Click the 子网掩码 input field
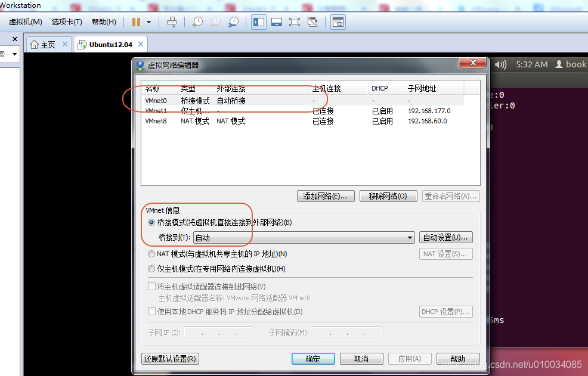The height and width of the screenshot is (376, 588). click(x=347, y=332)
